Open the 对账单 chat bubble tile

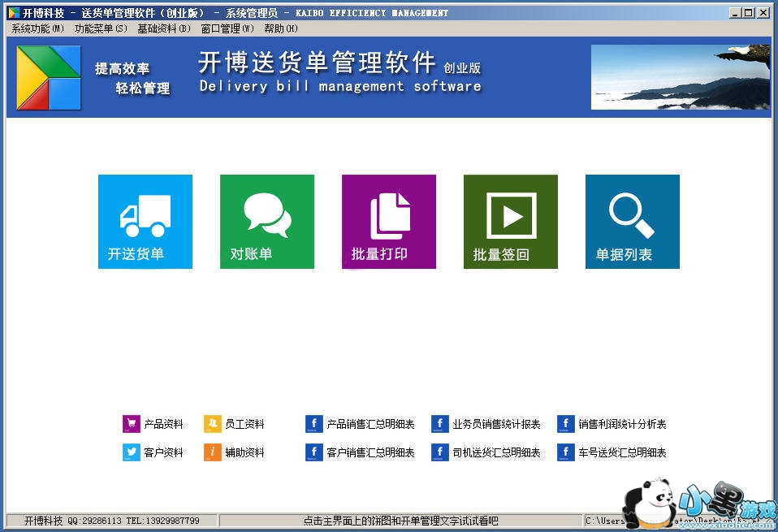267,222
